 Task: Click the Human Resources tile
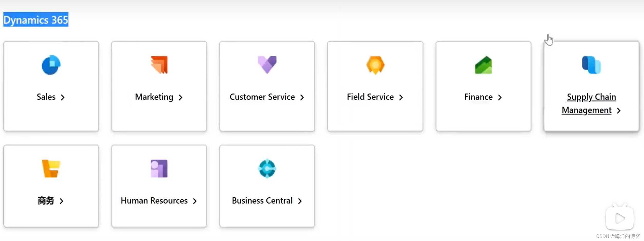(159, 186)
